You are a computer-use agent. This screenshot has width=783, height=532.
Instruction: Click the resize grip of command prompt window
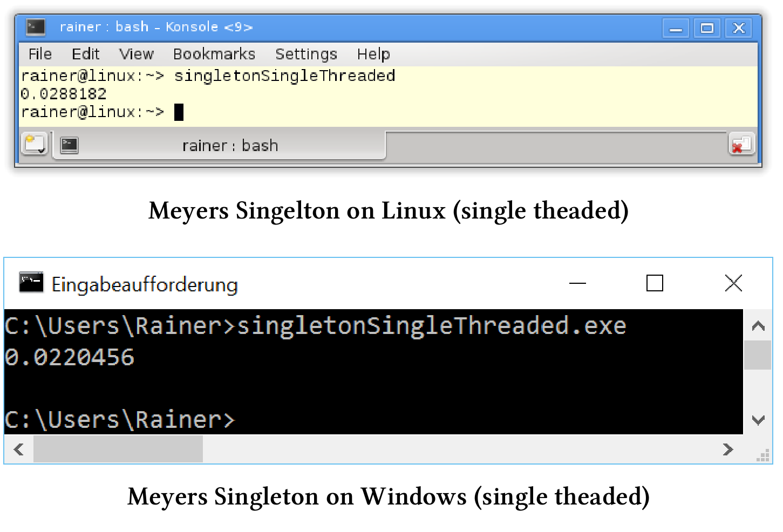(x=762, y=455)
